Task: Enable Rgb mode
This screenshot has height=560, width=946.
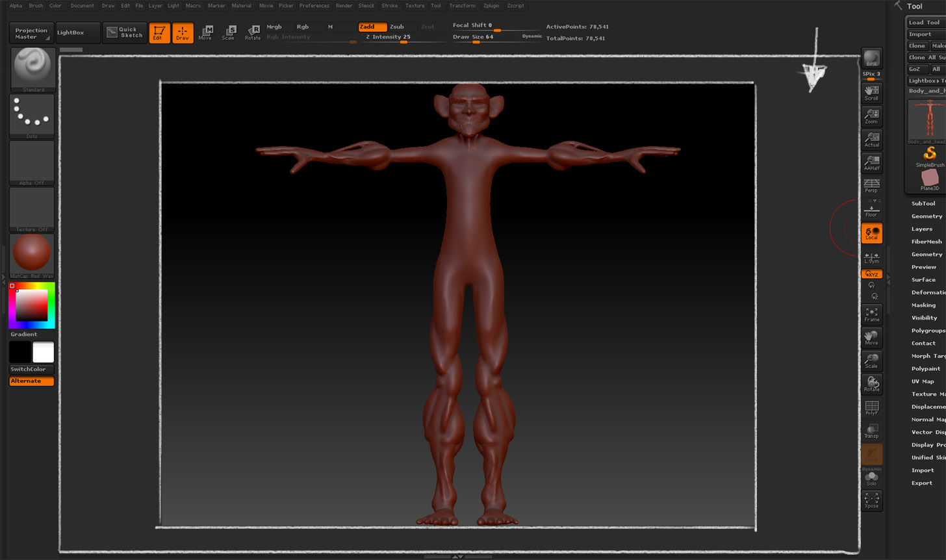Action: [x=309, y=27]
